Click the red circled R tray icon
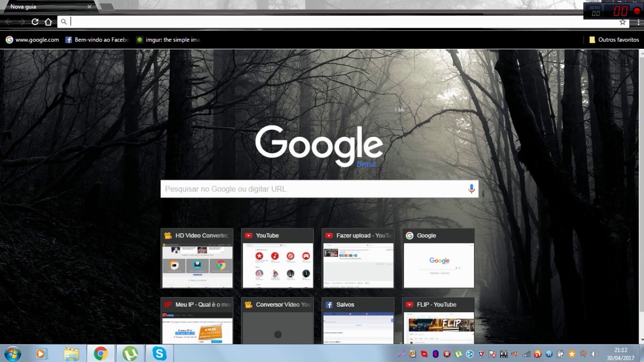644x362 pixels. coord(447,354)
